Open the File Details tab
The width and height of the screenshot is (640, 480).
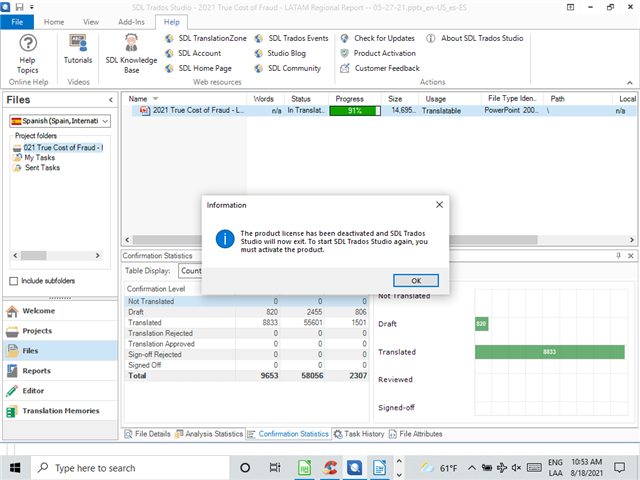[x=147, y=434]
